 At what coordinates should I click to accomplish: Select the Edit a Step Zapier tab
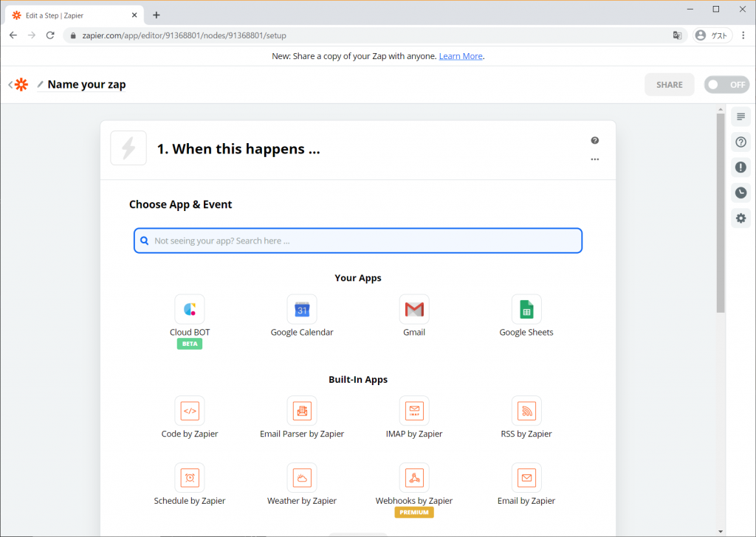[75, 15]
